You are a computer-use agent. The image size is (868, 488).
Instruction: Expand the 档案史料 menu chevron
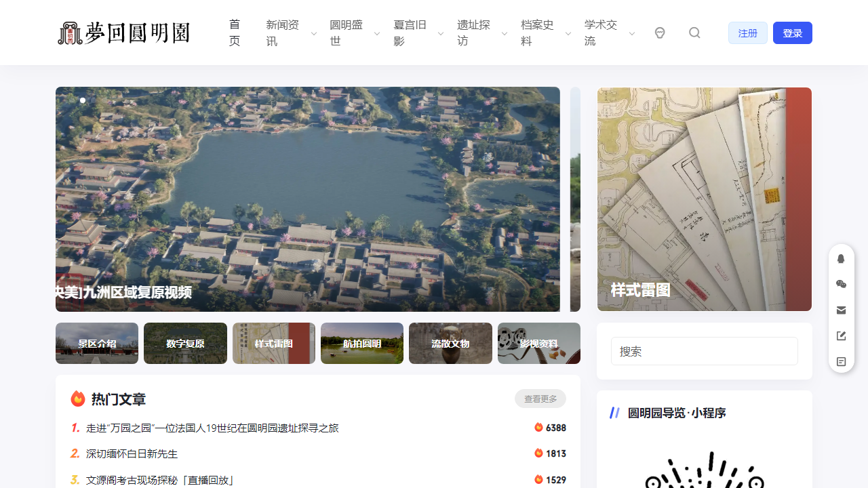[568, 33]
